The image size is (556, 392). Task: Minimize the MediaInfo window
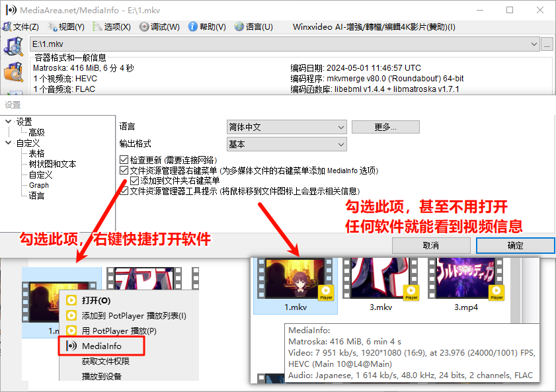click(x=480, y=10)
